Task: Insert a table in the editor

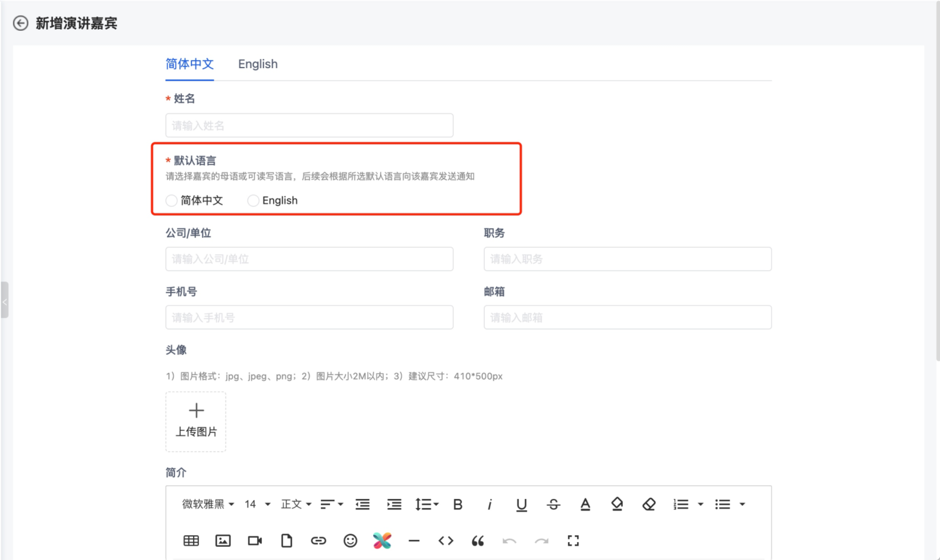Action: click(x=191, y=540)
